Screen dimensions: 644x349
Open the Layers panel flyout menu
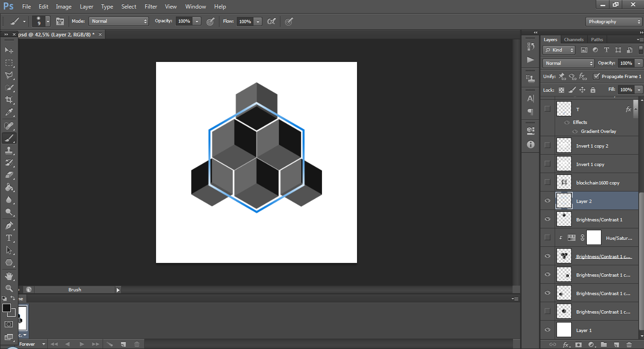coord(641,40)
